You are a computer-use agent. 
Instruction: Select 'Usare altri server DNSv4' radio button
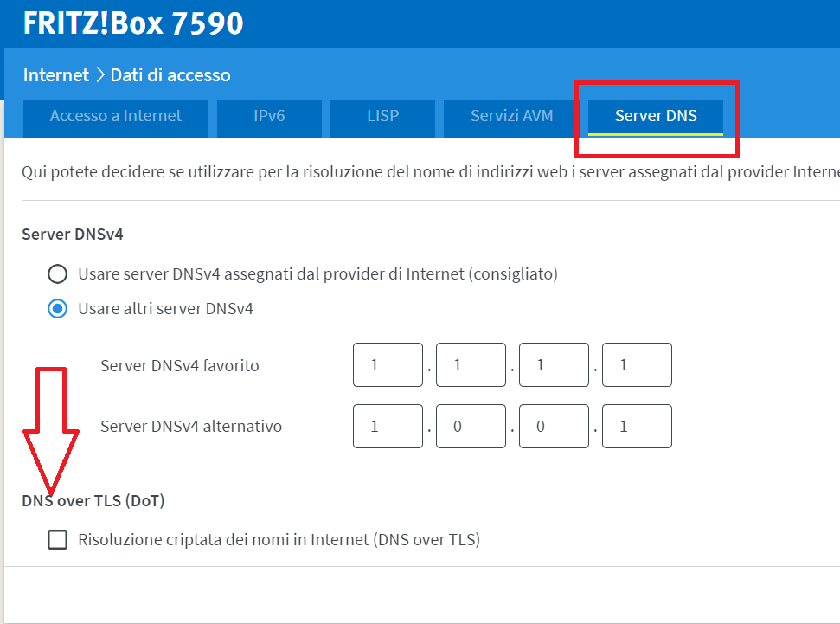pos(57,309)
